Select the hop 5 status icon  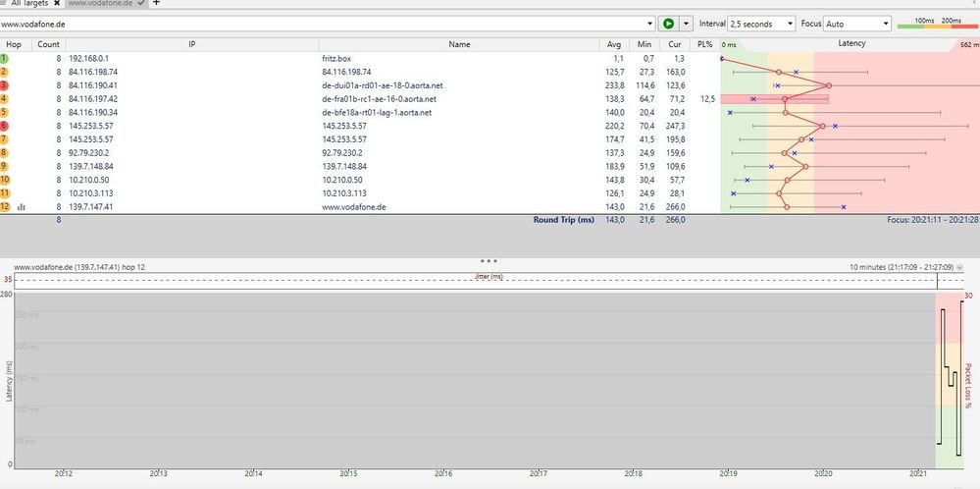[x=4, y=113]
